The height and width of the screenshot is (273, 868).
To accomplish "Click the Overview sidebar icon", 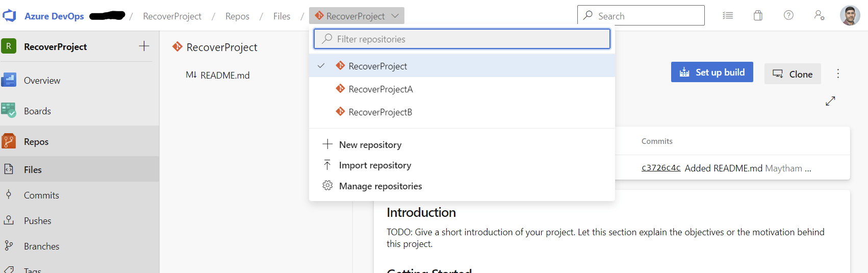I will [9, 80].
